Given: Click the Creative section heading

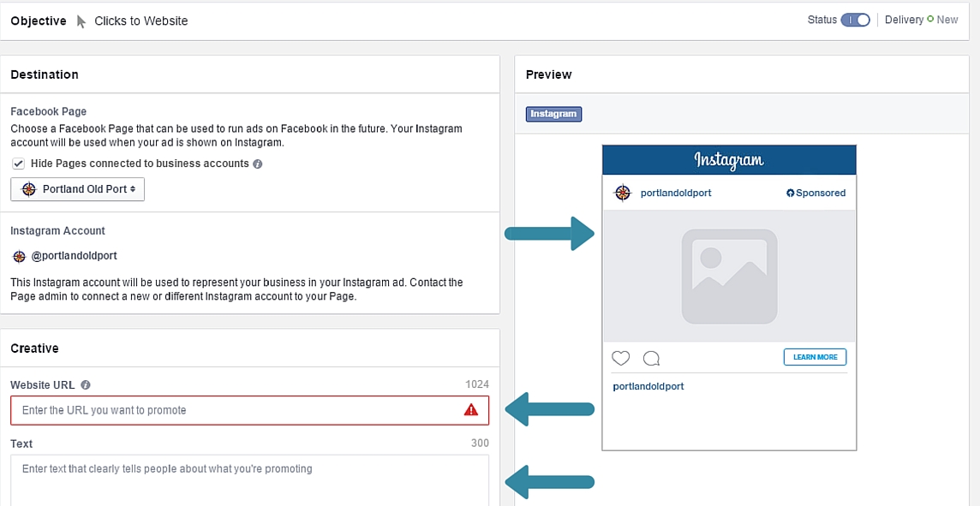Looking at the screenshot, I should (x=34, y=348).
